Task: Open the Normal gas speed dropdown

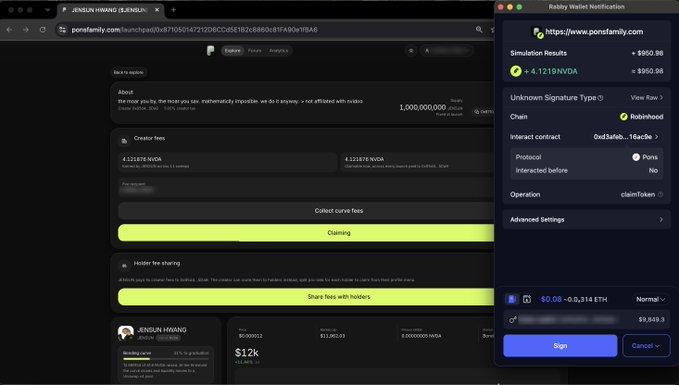Action: 650,299
